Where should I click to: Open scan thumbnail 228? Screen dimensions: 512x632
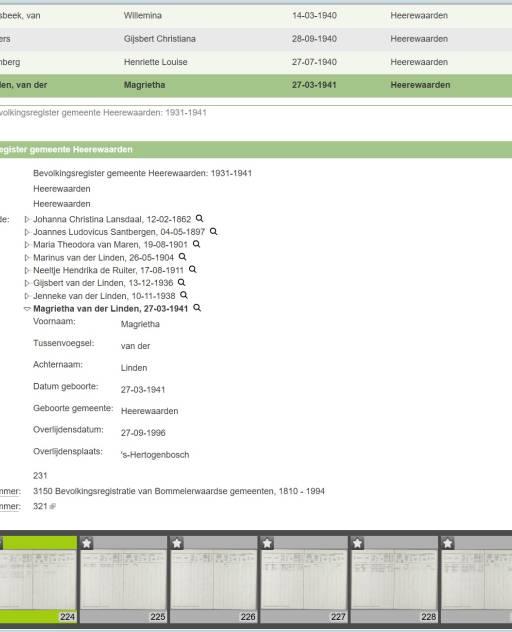pos(394,579)
